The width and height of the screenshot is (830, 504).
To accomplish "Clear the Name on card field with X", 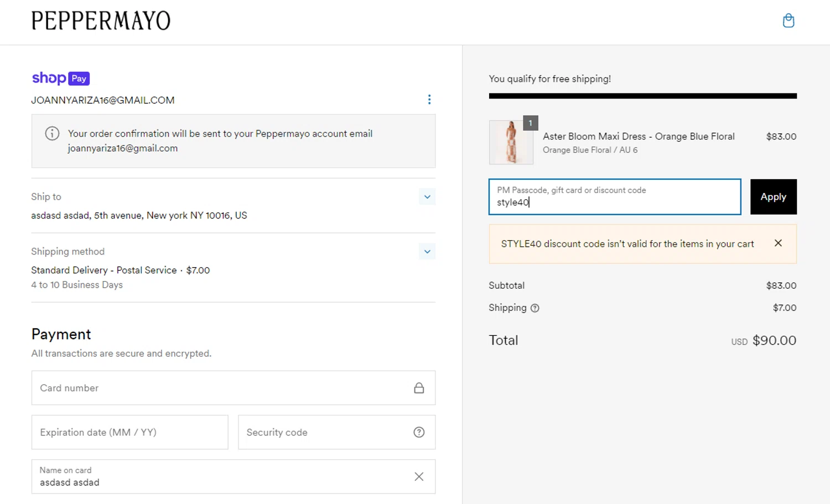I will [419, 476].
